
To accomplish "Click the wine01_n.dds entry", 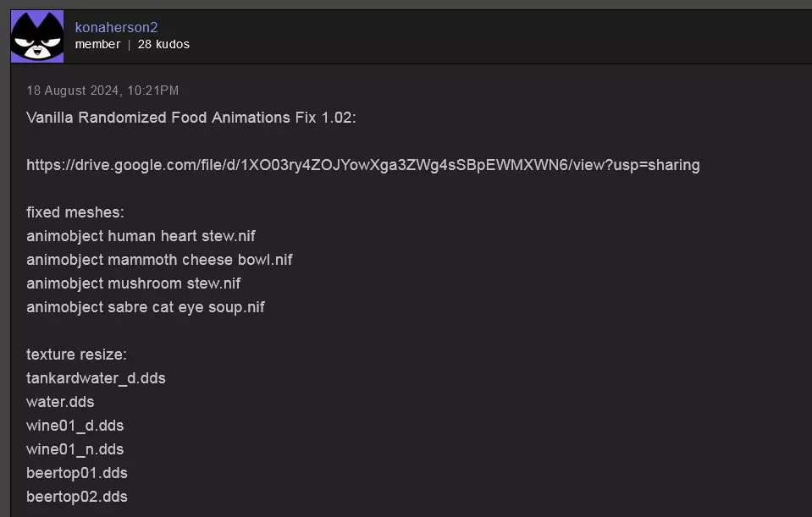I will [75, 449].
